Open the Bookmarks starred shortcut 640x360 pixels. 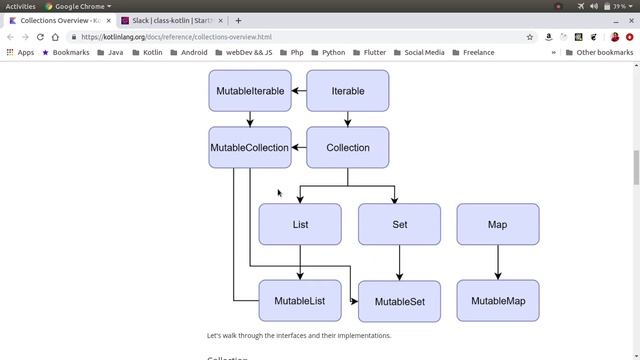[x=66, y=52]
